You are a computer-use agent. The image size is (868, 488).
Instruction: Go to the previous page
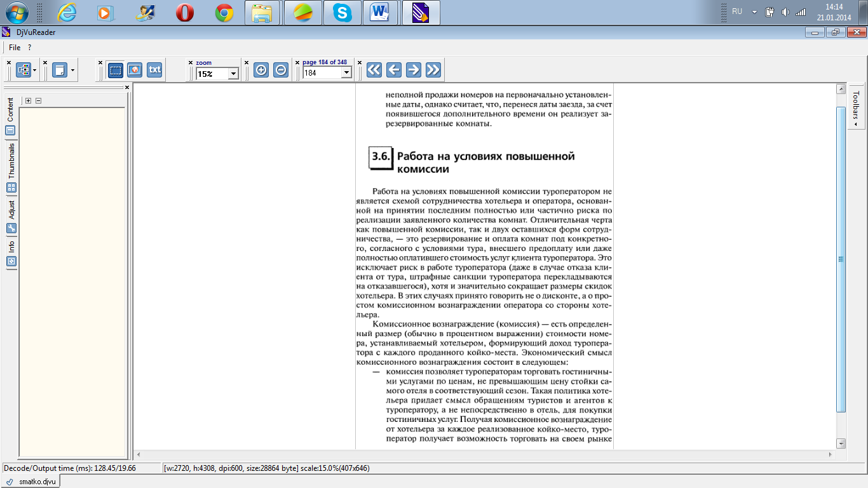[394, 70]
